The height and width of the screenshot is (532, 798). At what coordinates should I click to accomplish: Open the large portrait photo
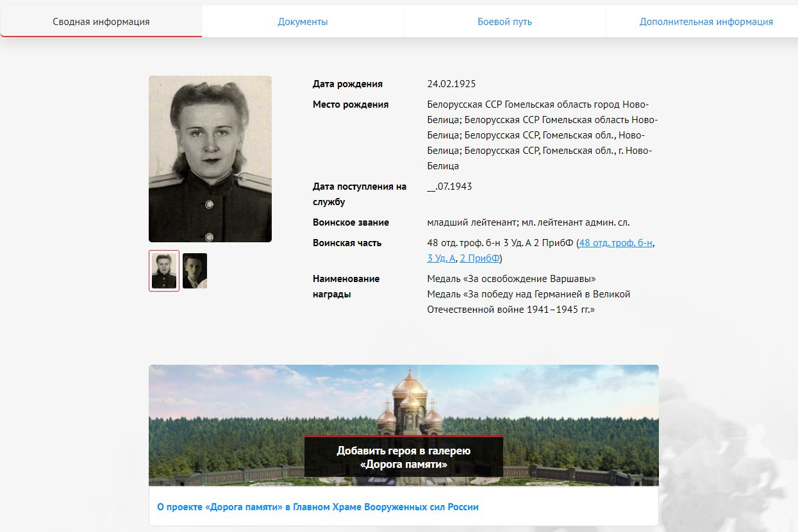210,159
